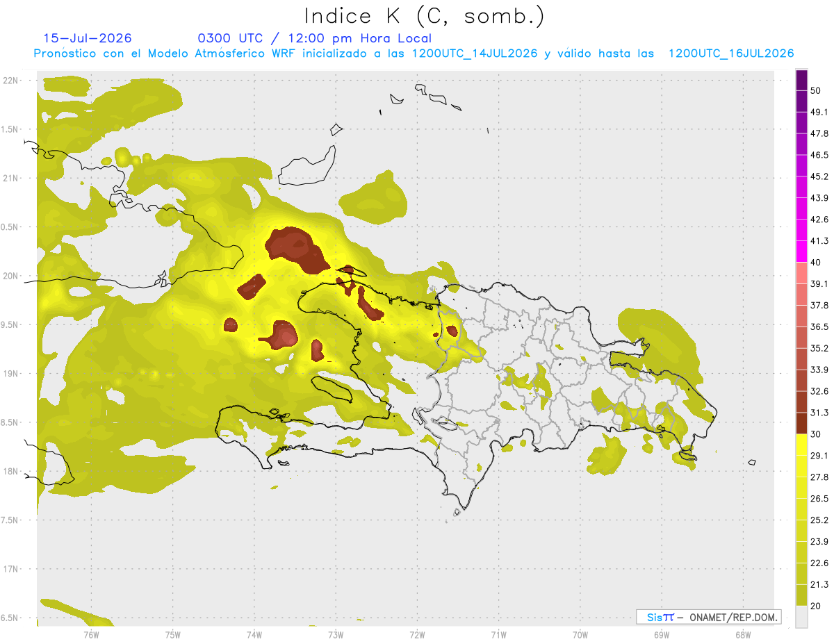Click the "22.6" value on the color scale
Image resolution: width=834 pixels, height=644 pixels.
(x=819, y=563)
